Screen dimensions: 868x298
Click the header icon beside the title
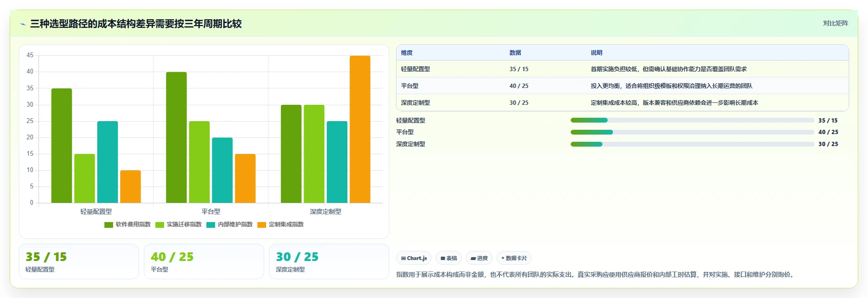point(23,24)
